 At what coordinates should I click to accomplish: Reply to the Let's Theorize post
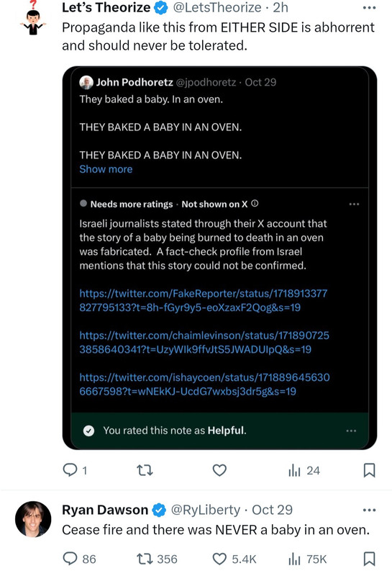[x=70, y=470]
